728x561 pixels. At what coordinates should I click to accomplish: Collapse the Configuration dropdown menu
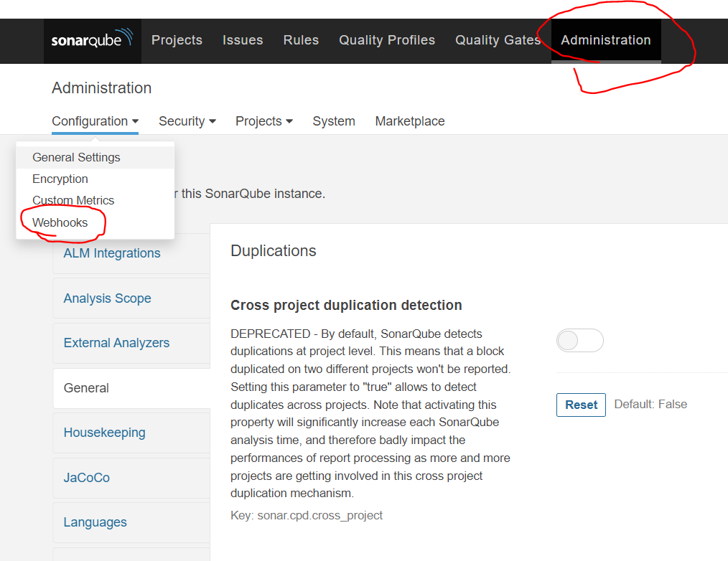pyautogui.click(x=95, y=121)
